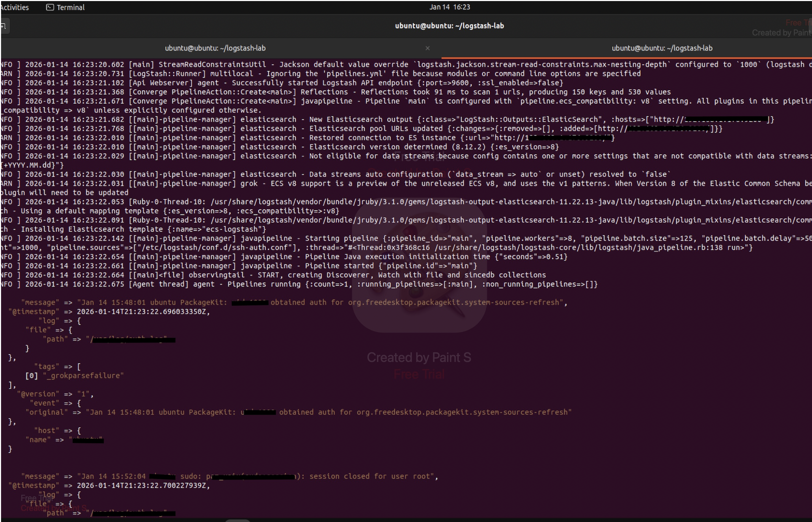Open the clock showing Jan 14 16:23
Screen dimensions: 812x522
click(450, 7)
